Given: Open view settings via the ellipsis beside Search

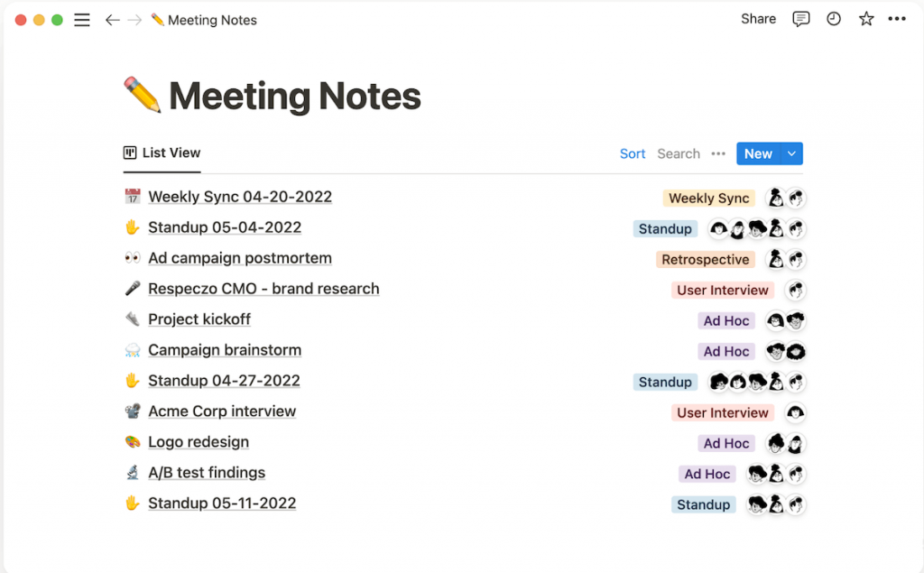Looking at the screenshot, I should point(718,153).
